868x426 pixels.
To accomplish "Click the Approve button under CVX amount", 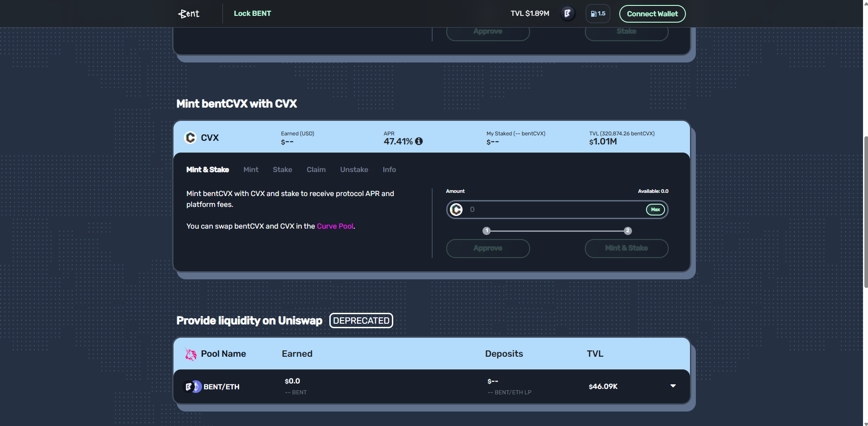I will pos(488,249).
